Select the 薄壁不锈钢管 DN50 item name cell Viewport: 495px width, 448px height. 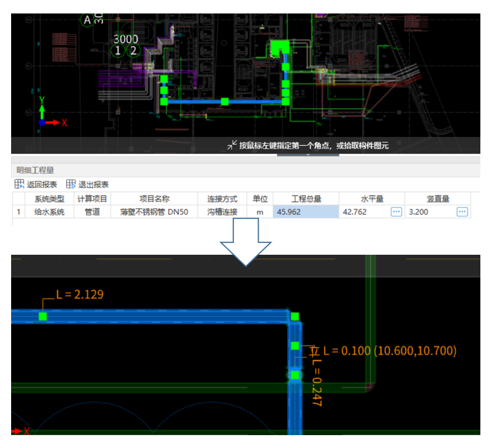(x=154, y=212)
